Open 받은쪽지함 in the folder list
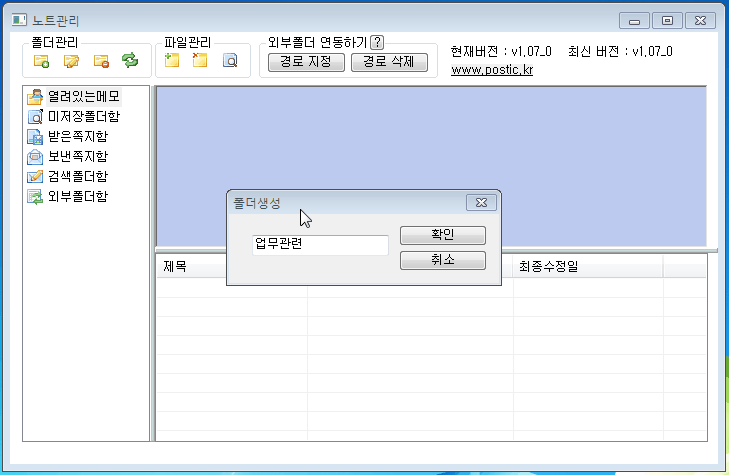Screen dimensions: 729x475 78,136
